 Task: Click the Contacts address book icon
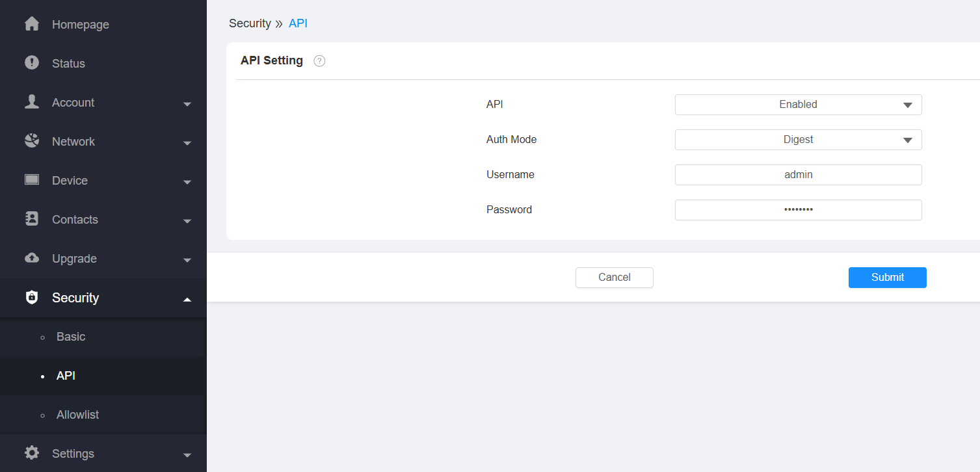pyautogui.click(x=32, y=218)
